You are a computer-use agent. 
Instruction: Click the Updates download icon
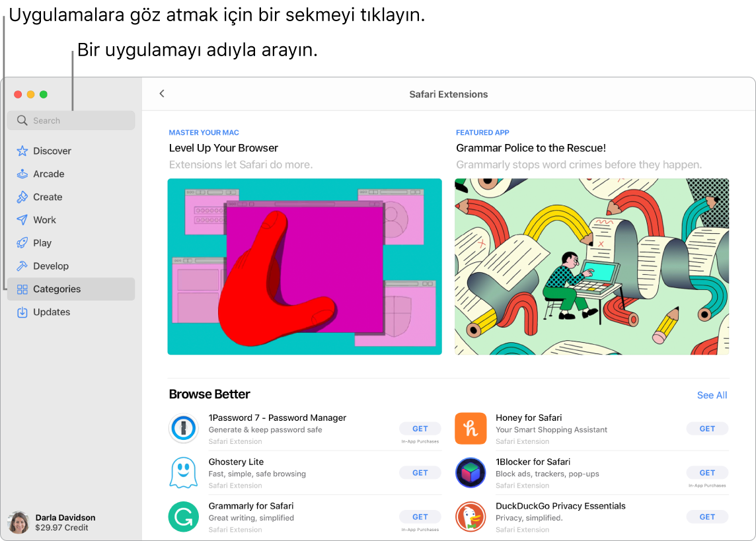coord(22,312)
